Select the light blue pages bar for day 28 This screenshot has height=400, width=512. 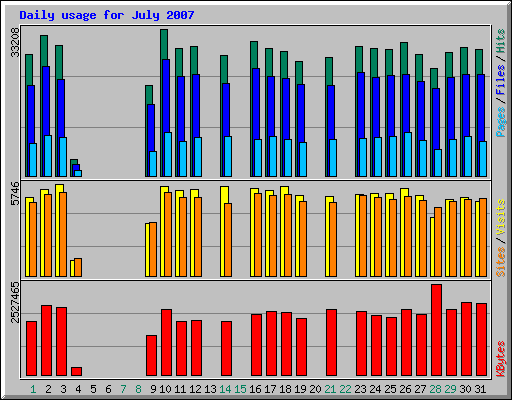click(x=438, y=163)
